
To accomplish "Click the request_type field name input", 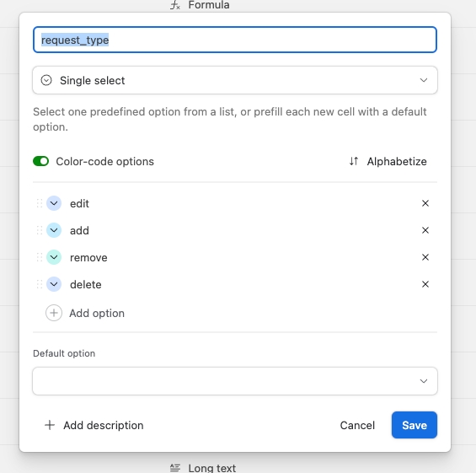I will click(x=235, y=40).
